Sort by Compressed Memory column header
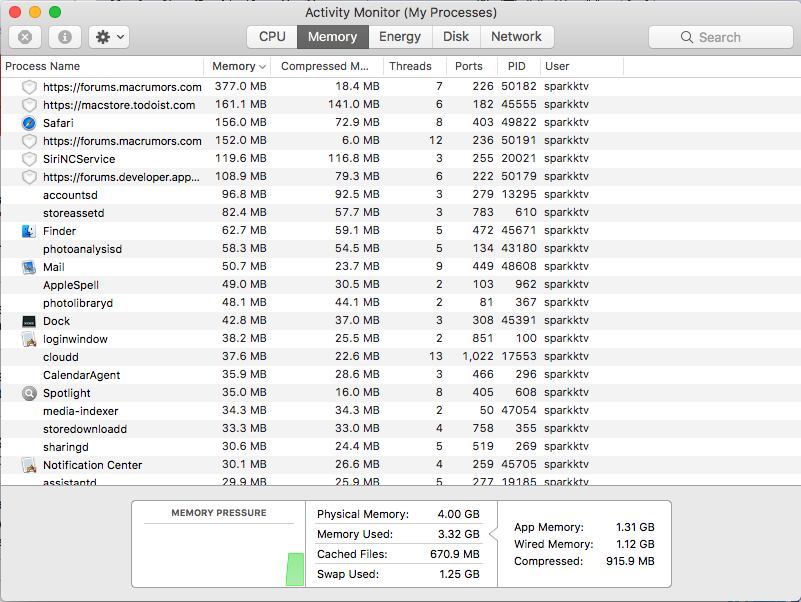 click(x=326, y=66)
